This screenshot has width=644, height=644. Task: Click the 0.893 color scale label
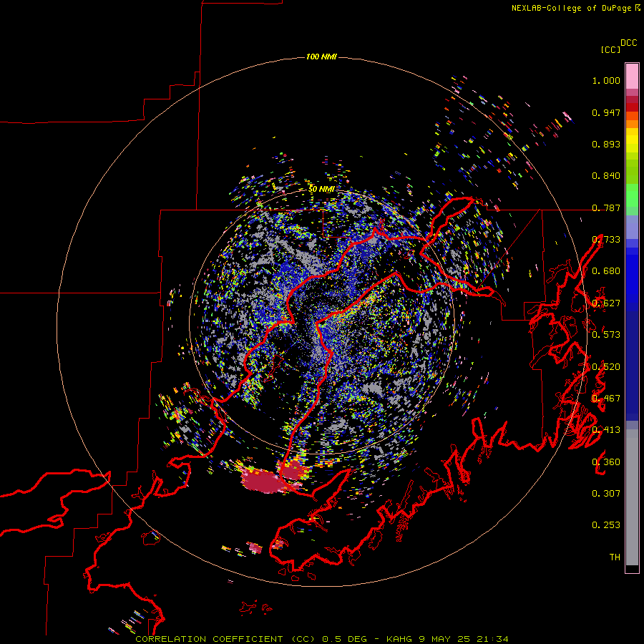(x=606, y=144)
